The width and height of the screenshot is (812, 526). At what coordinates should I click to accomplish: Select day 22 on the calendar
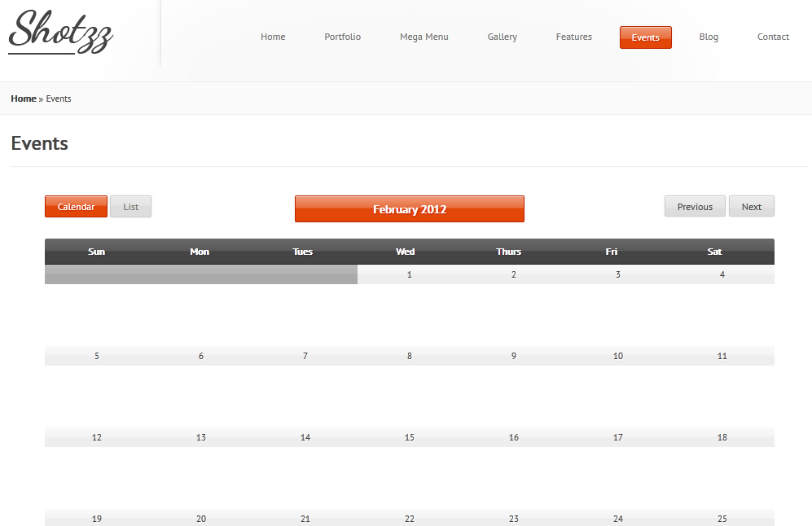[x=410, y=518]
